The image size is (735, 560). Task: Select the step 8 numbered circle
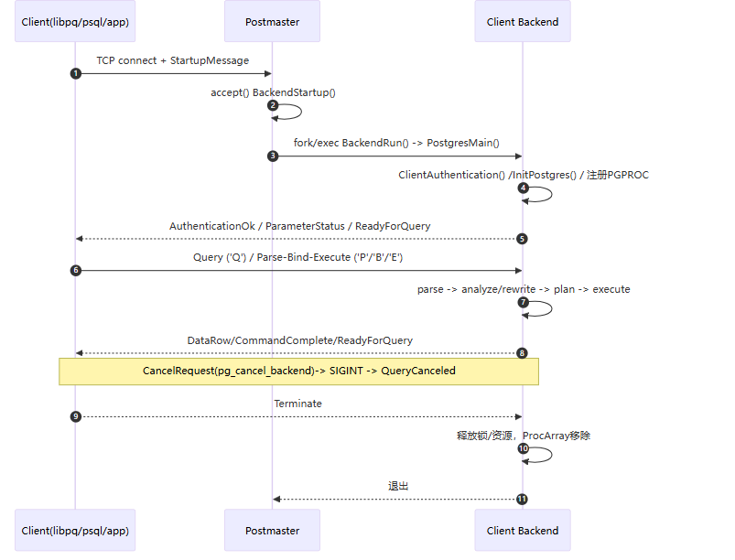pyautogui.click(x=522, y=353)
